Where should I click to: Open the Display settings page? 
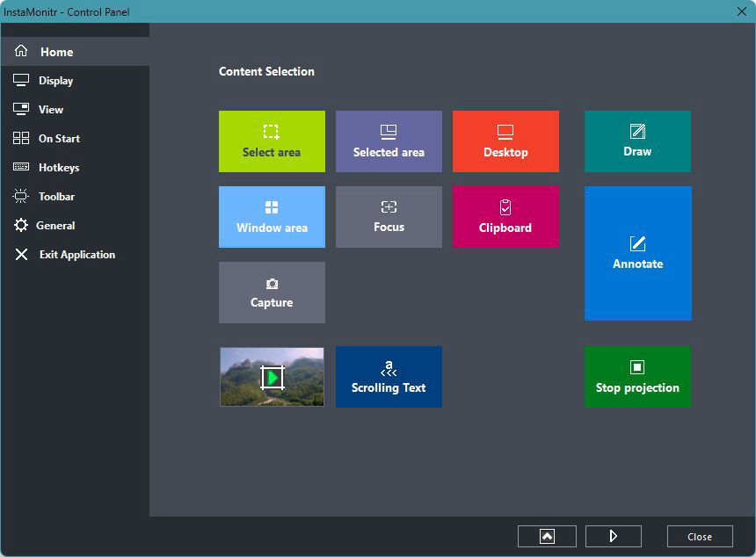pos(75,81)
